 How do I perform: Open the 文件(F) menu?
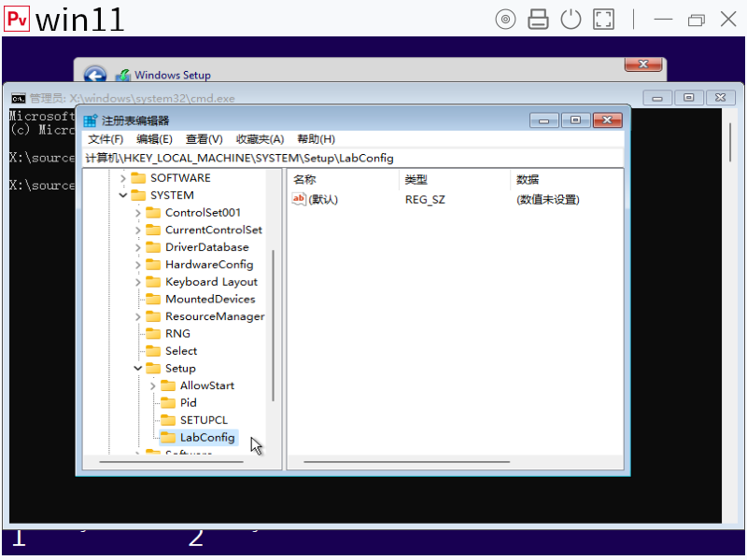click(106, 139)
